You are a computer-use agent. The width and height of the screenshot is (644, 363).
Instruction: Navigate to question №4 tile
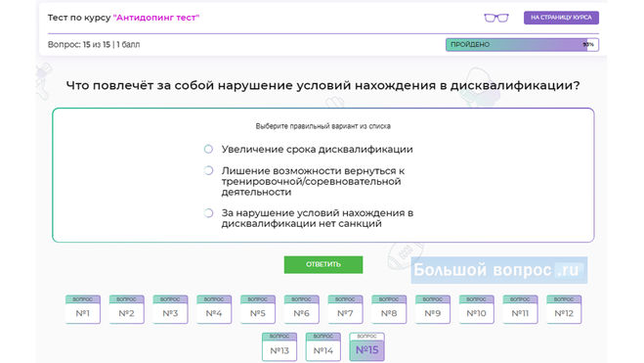[214, 309]
